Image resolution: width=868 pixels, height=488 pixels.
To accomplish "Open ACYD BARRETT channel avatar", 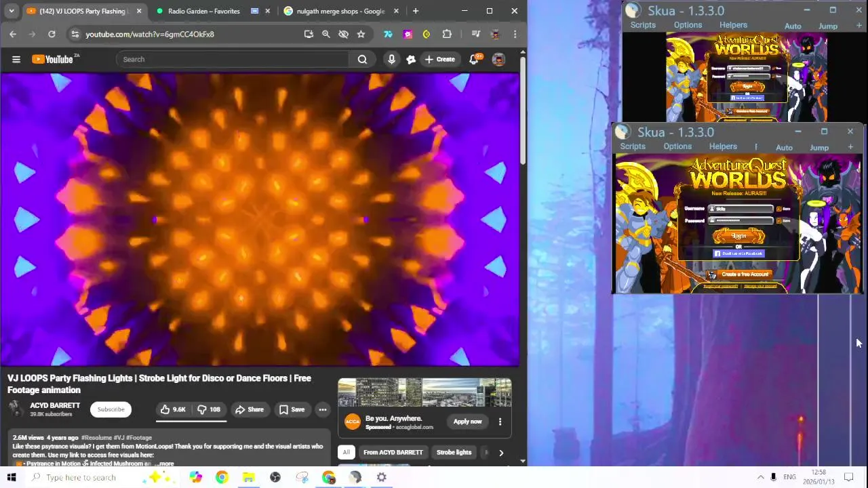I will [x=15, y=409].
